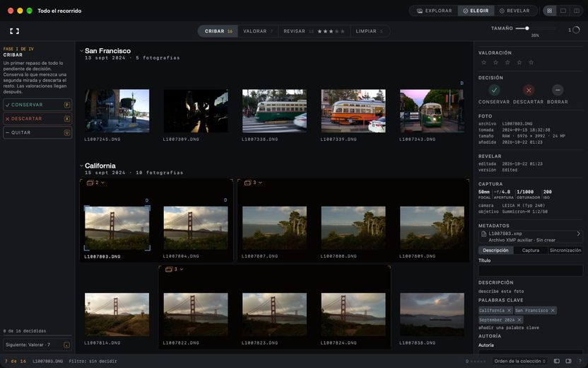Switch to the Revelar mode tab

pos(514,11)
